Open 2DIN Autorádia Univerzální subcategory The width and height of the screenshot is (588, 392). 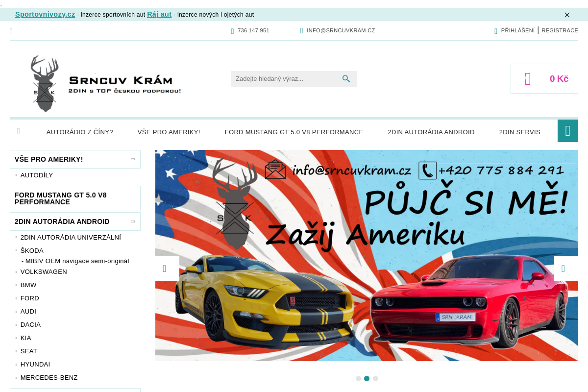(71, 238)
